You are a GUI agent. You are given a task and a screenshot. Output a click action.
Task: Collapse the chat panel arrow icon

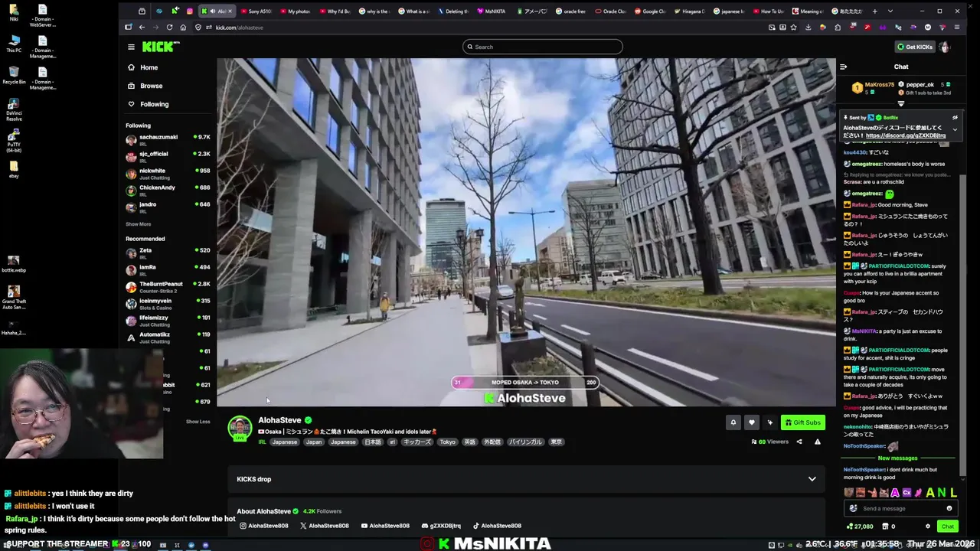[x=843, y=67]
